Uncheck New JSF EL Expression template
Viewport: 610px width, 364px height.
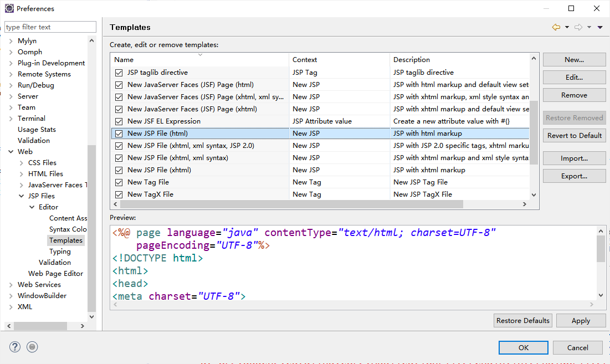point(119,121)
